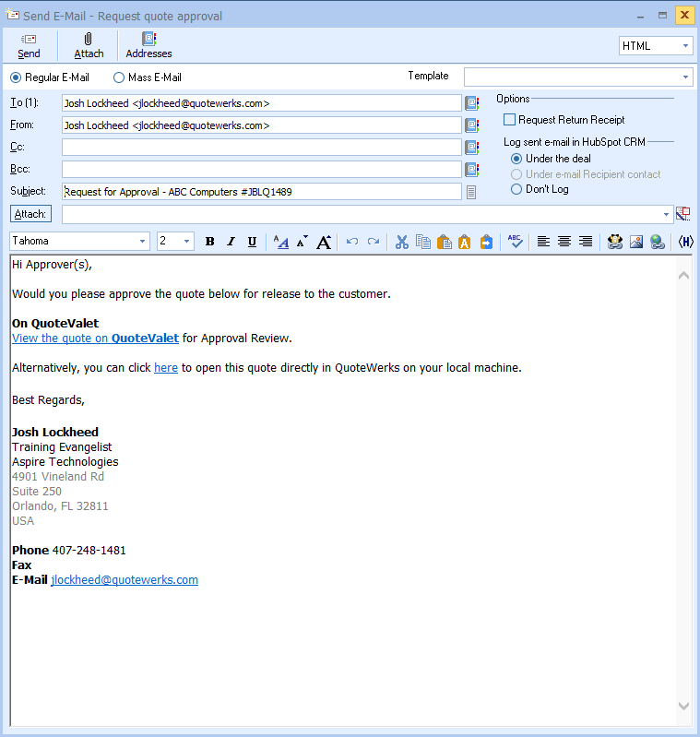The height and width of the screenshot is (737, 700).
Task: Open address book next to Cc field
Action: pyautogui.click(x=471, y=147)
